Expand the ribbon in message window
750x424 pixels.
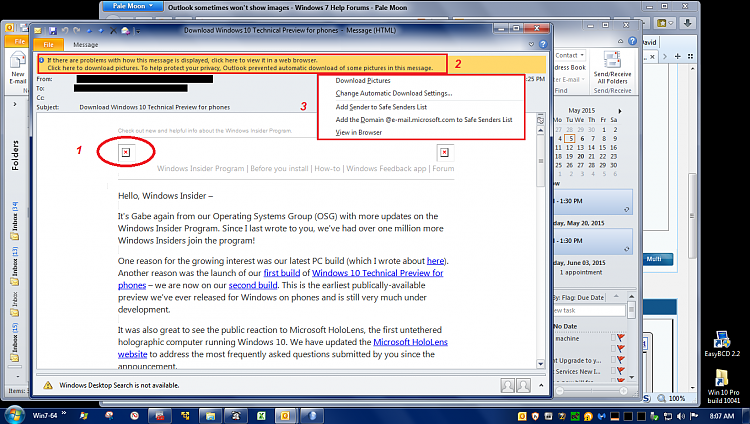pyautogui.click(x=531, y=44)
